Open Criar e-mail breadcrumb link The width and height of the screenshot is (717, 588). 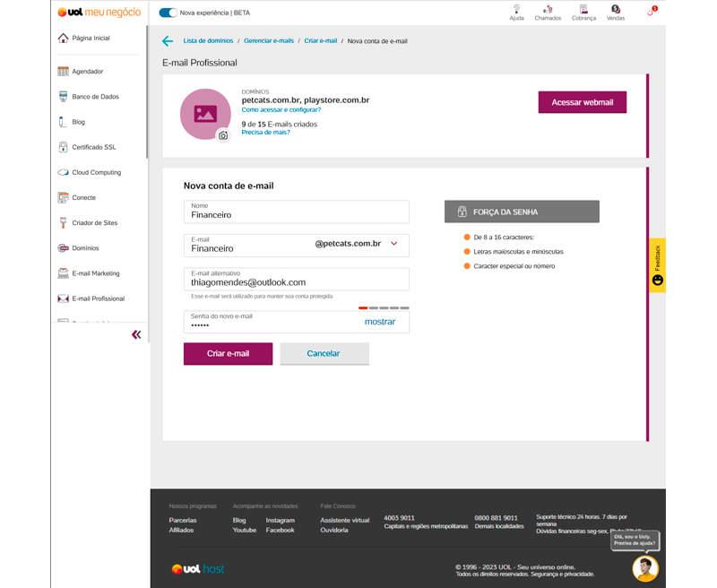(x=321, y=40)
